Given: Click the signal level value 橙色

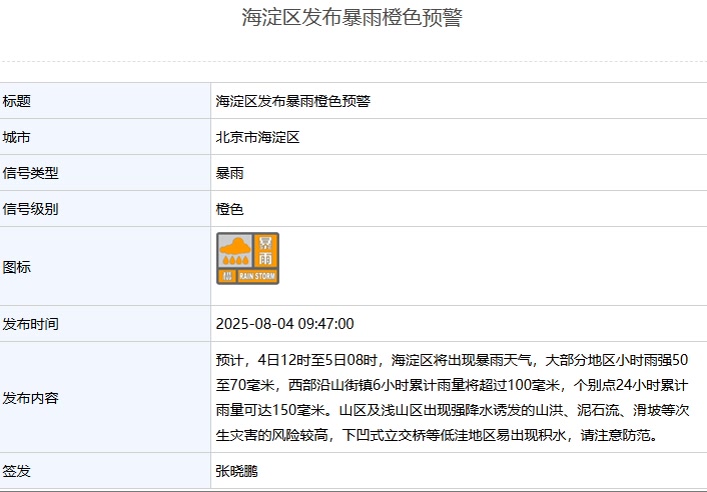Looking at the screenshot, I should [x=230, y=209].
